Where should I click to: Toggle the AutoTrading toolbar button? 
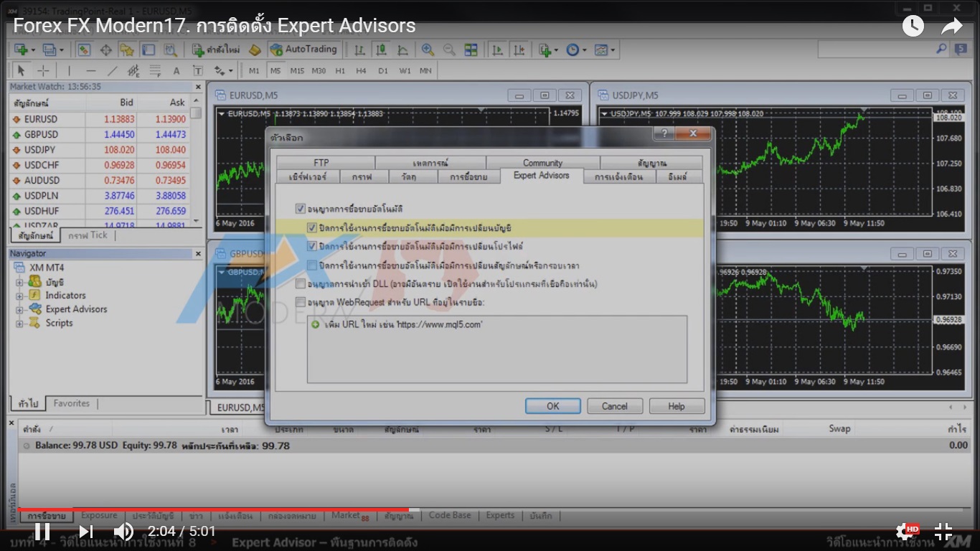point(303,50)
